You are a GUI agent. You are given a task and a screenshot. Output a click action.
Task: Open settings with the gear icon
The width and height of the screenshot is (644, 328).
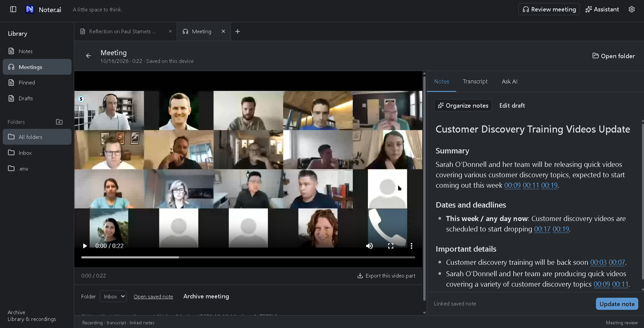pyautogui.click(x=632, y=9)
